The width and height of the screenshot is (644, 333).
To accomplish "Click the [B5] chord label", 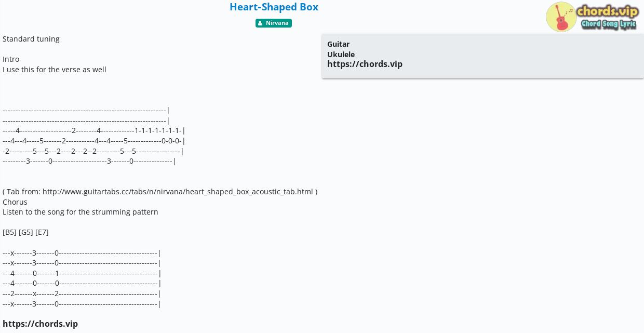I will tap(9, 232).
